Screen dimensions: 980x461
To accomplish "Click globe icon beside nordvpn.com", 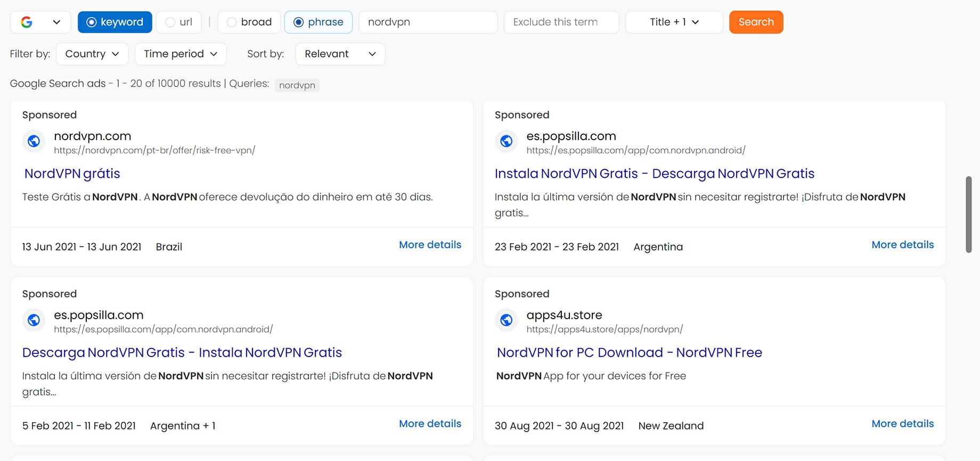I will click(34, 141).
